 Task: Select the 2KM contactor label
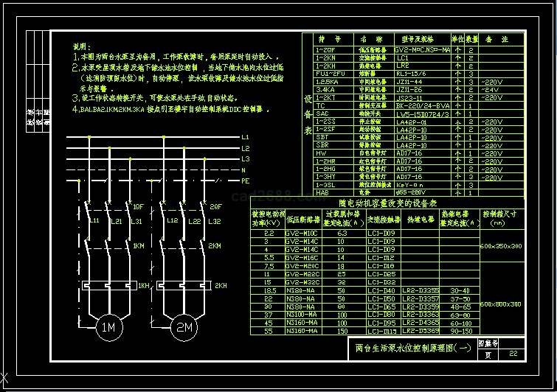(x=215, y=245)
